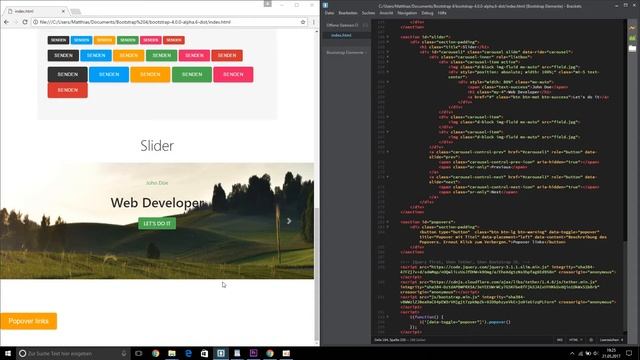Click the orange Popover links button

(x=29, y=321)
